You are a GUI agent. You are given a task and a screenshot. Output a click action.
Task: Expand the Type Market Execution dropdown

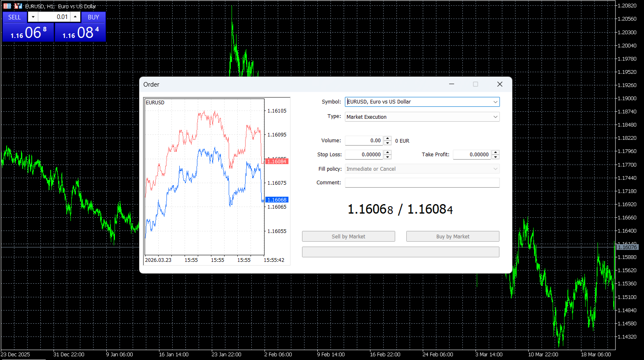click(422, 117)
